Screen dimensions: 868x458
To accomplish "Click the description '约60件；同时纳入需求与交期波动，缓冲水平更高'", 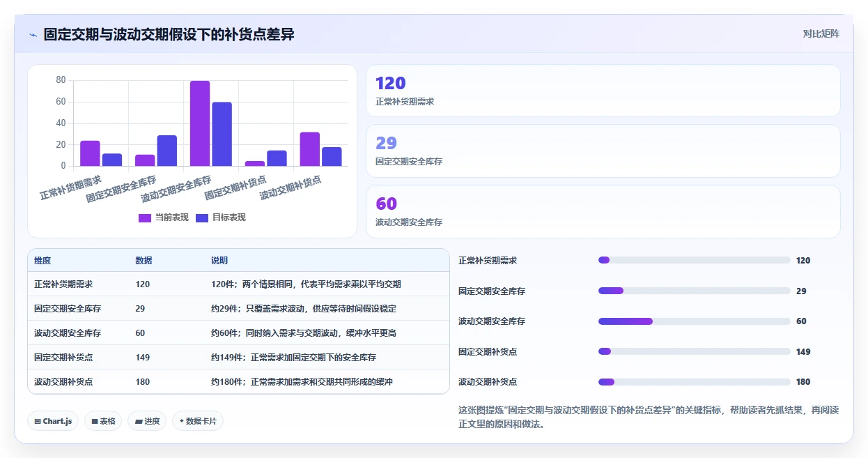I will [x=304, y=333].
